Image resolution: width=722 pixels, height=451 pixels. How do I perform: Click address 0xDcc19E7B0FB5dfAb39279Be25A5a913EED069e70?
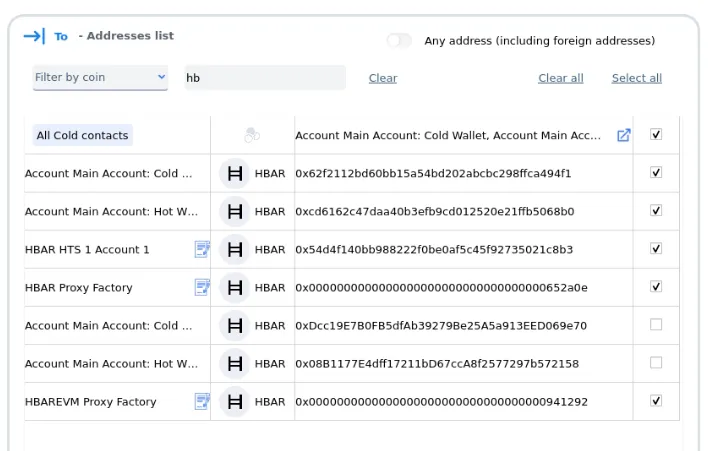[x=441, y=326]
